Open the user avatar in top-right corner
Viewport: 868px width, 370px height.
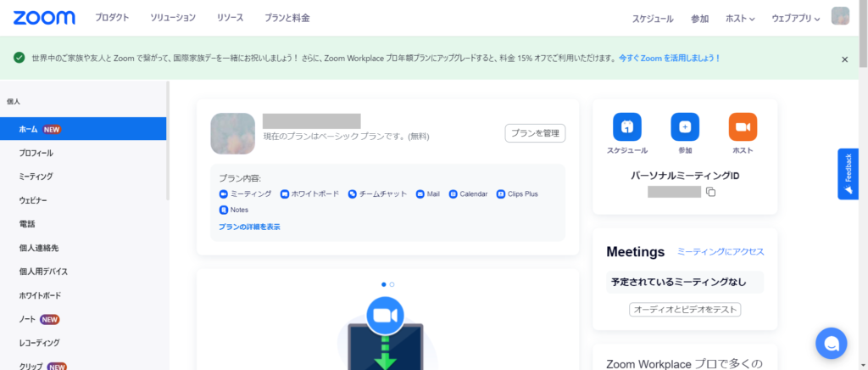click(x=840, y=17)
